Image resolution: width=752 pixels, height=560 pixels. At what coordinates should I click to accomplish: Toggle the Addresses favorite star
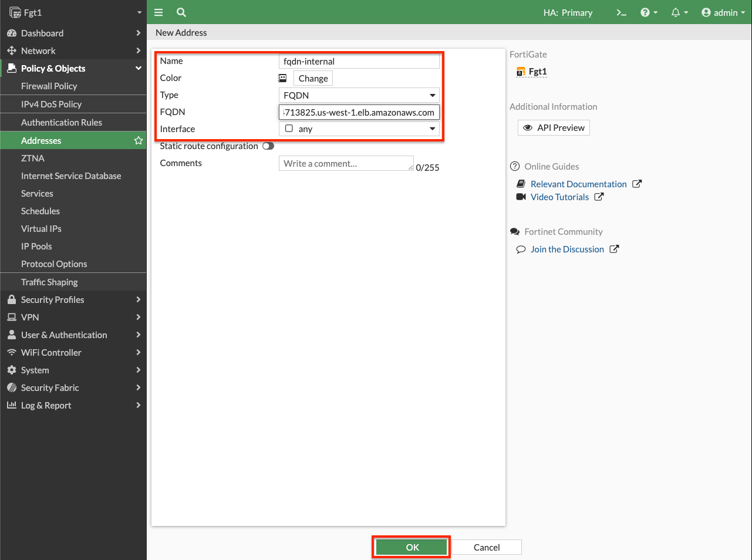tap(139, 140)
